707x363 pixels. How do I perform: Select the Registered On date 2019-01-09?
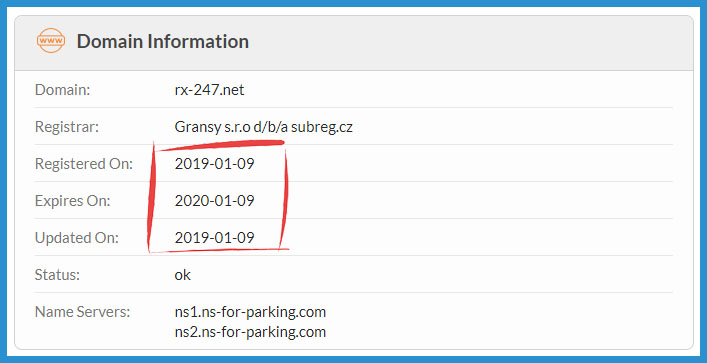tap(215, 164)
